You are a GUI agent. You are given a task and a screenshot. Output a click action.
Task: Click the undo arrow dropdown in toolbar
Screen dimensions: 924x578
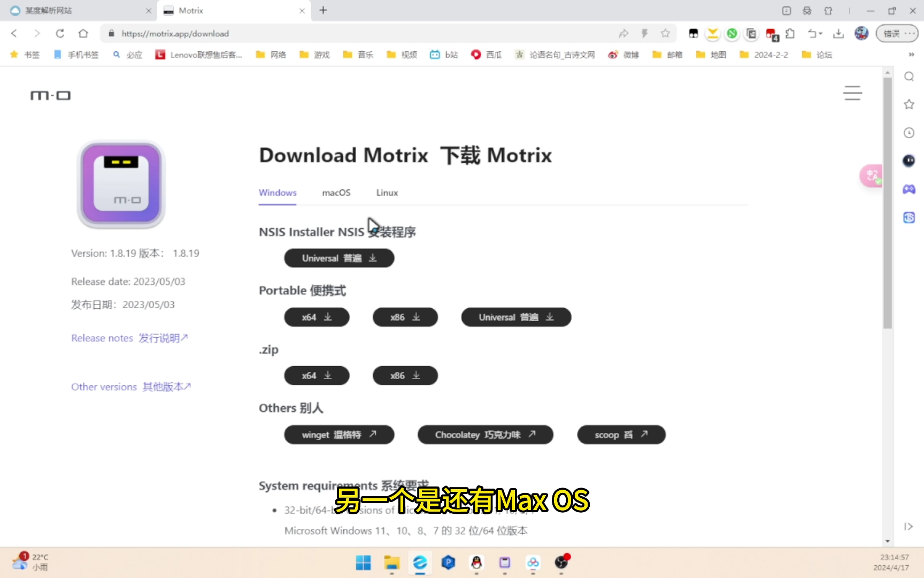(x=815, y=33)
